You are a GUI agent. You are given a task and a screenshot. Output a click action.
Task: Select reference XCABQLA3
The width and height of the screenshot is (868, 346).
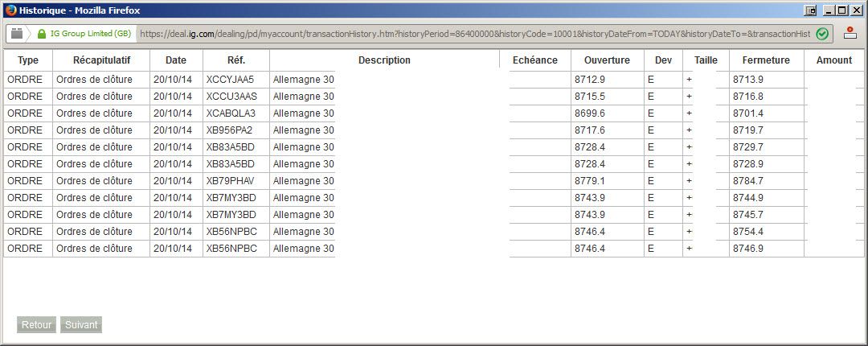[x=231, y=113]
